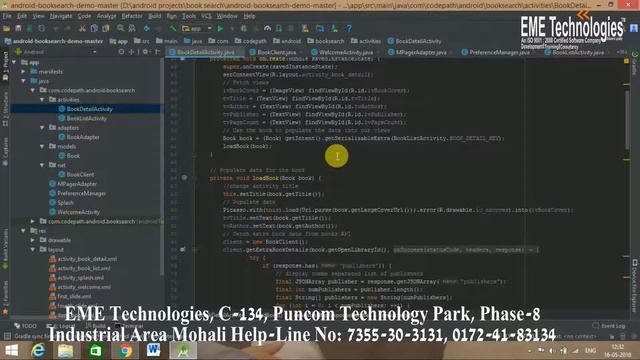640x360 pixels.
Task: Open the app run configuration dropdown
Action: pyautogui.click(x=197, y=28)
